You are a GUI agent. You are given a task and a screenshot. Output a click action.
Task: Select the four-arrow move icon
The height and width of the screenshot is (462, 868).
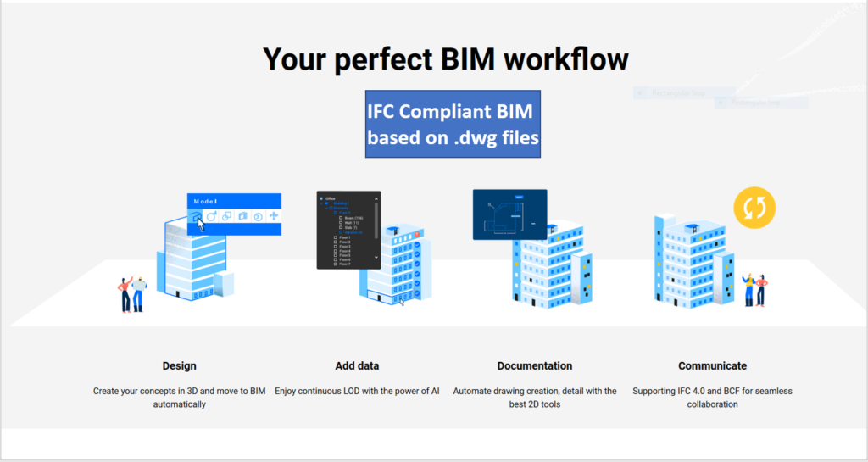pos(273,217)
